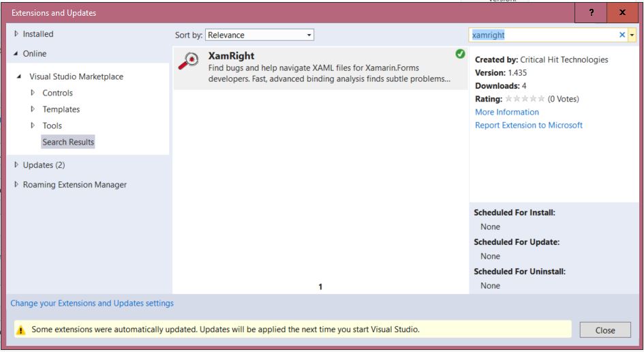
Task: Click the Scheduled For Update heading
Action: [x=517, y=242]
